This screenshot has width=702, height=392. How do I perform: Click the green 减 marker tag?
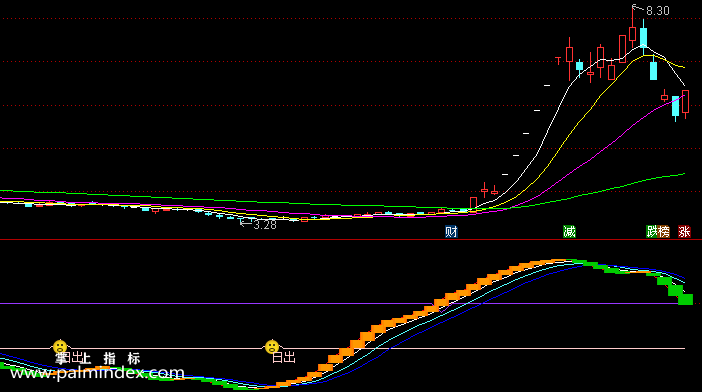coord(569,231)
